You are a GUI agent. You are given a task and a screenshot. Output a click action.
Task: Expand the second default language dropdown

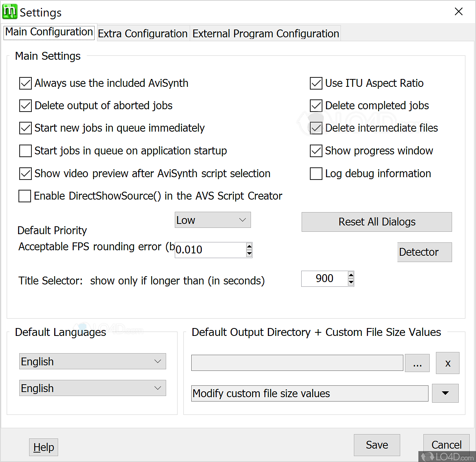[93, 388]
